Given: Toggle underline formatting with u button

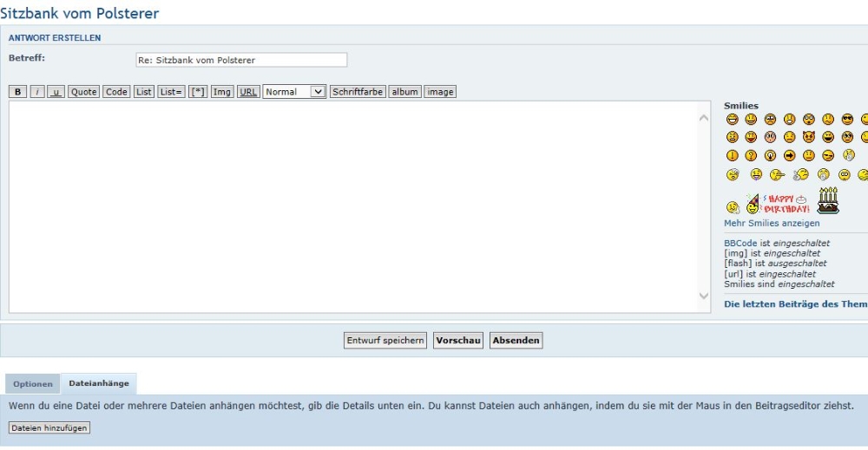Looking at the screenshot, I should click(56, 92).
